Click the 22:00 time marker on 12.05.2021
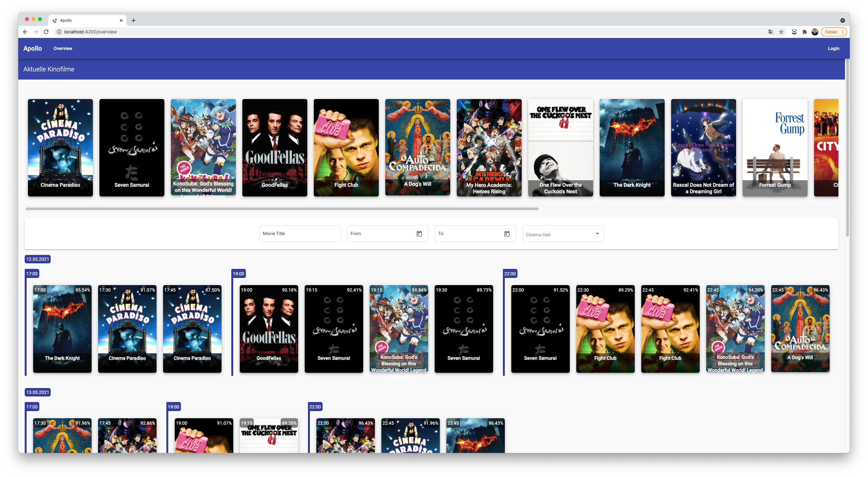Screen dimensions: 868x477 509,273
